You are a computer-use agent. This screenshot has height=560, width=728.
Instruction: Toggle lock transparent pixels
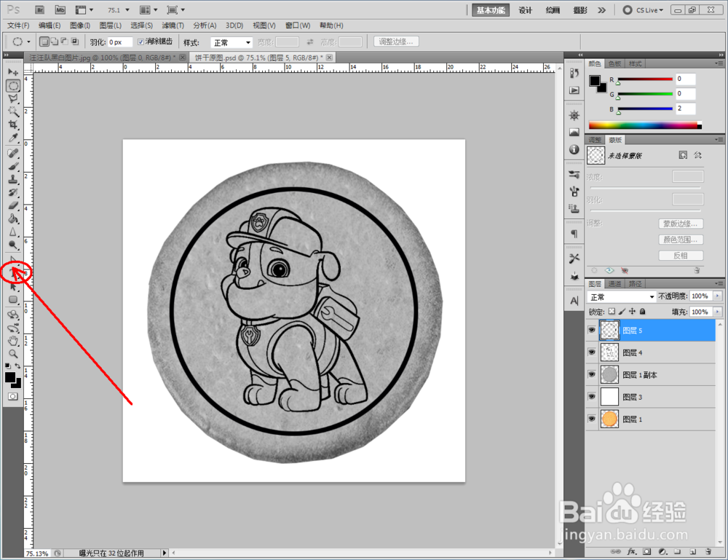[612, 312]
